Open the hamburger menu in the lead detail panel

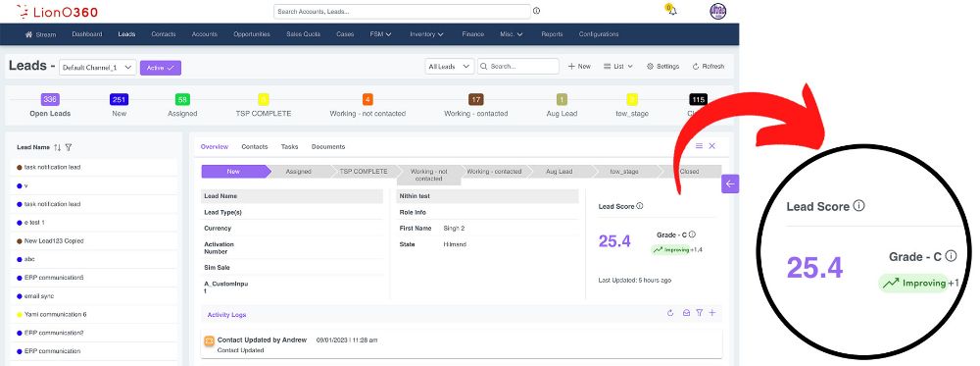point(700,146)
